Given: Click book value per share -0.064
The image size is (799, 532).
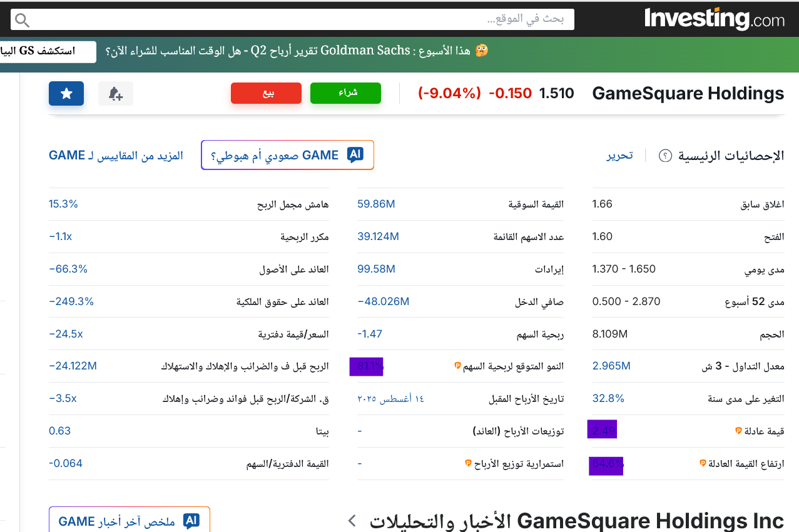Looking at the screenshot, I should [66, 464].
